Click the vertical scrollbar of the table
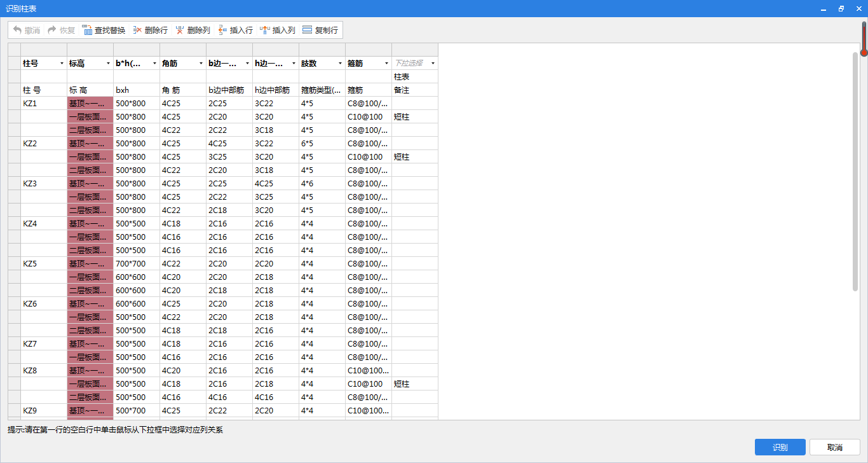868x463 pixels. 855,172
